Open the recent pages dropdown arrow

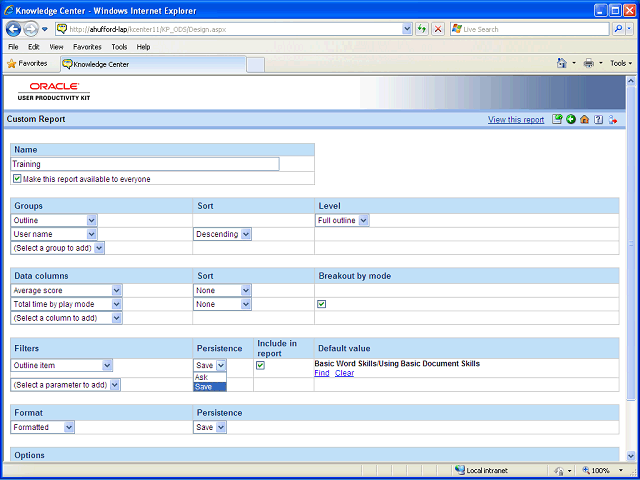point(45,29)
